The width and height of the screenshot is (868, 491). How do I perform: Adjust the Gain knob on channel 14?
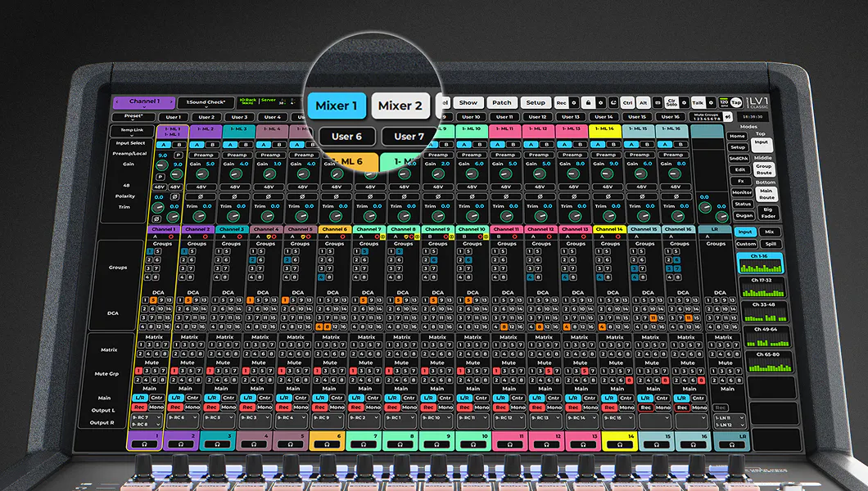click(607, 173)
